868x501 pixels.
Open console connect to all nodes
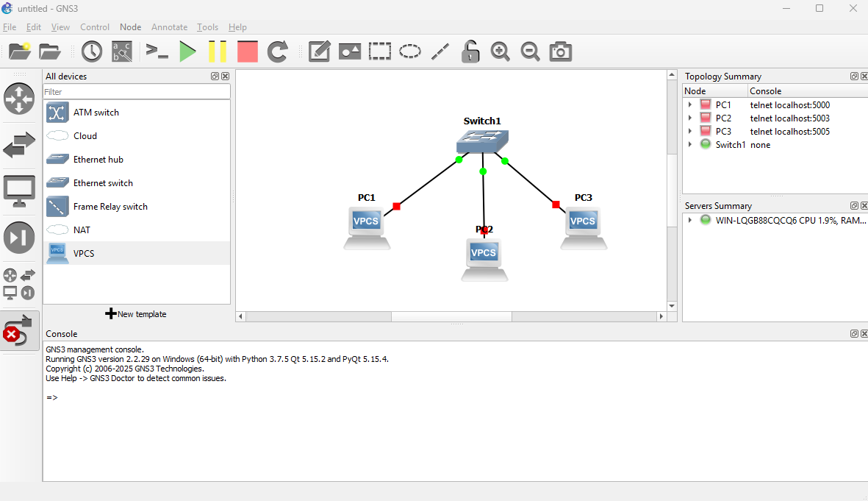click(x=157, y=51)
